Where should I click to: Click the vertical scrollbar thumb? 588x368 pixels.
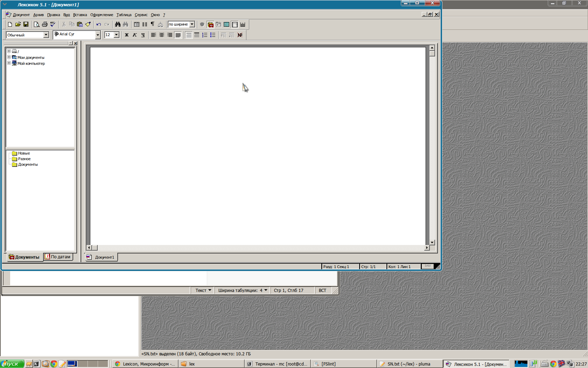(432, 54)
